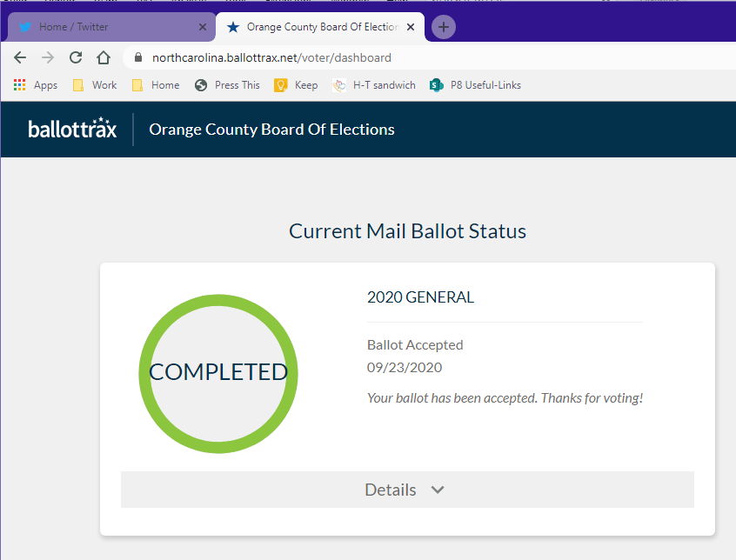Click the browser forward arrow

click(x=48, y=57)
